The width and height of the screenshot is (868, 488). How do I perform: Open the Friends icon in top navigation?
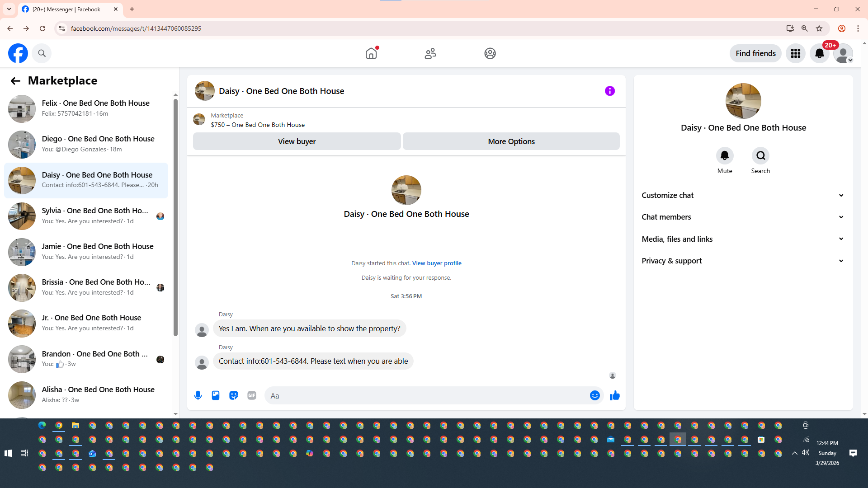click(430, 53)
